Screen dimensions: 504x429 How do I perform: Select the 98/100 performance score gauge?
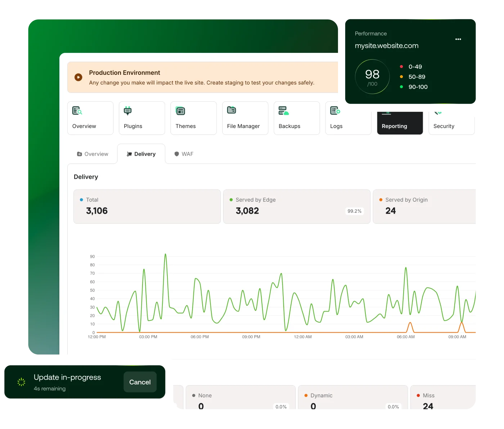pyautogui.click(x=372, y=77)
